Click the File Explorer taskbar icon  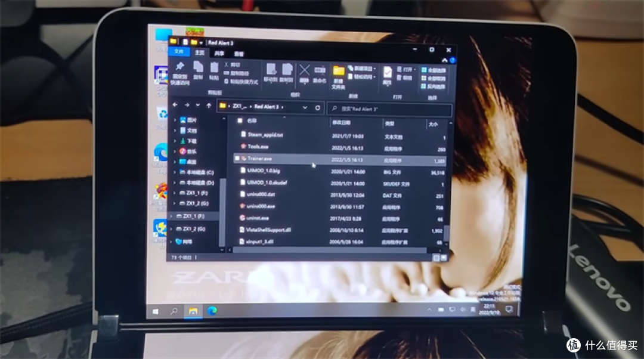[x=193, y=311]
